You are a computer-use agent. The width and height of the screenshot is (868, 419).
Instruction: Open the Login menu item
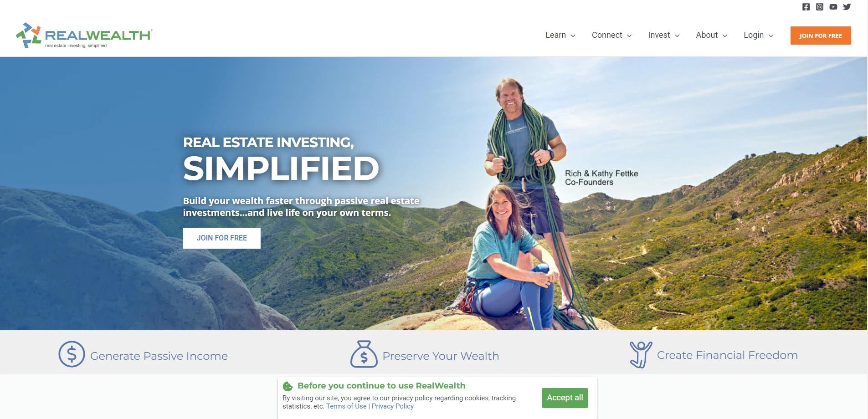[x=758, y=35]
